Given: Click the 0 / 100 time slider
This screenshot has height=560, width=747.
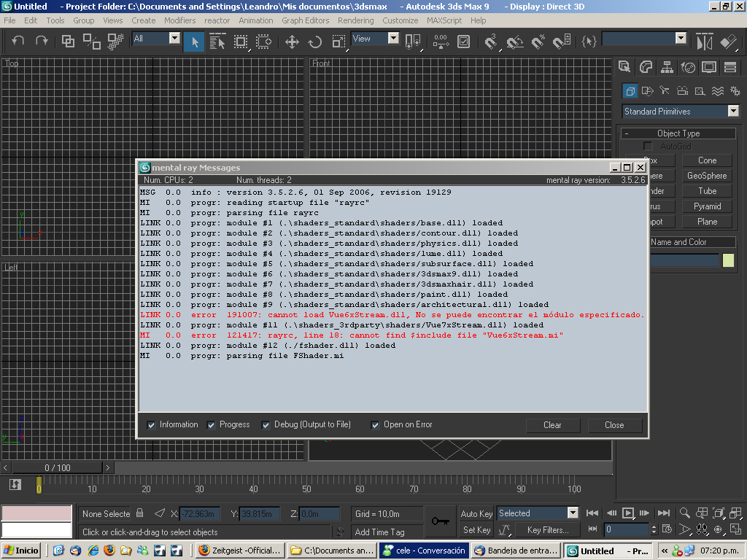Looking at the screenshot, I should click(x=57, y=467).
